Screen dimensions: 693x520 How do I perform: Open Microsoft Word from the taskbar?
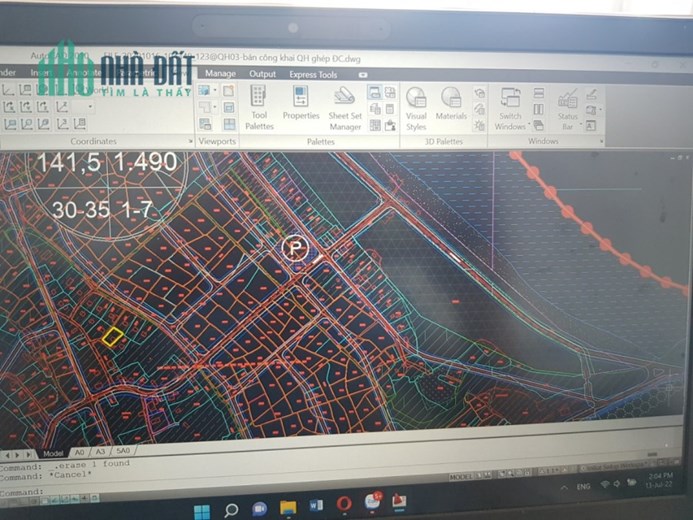(316, 505)
